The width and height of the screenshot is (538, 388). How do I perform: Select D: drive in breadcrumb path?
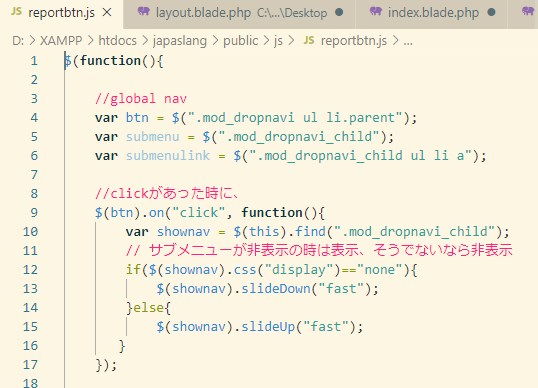[18, 41]
